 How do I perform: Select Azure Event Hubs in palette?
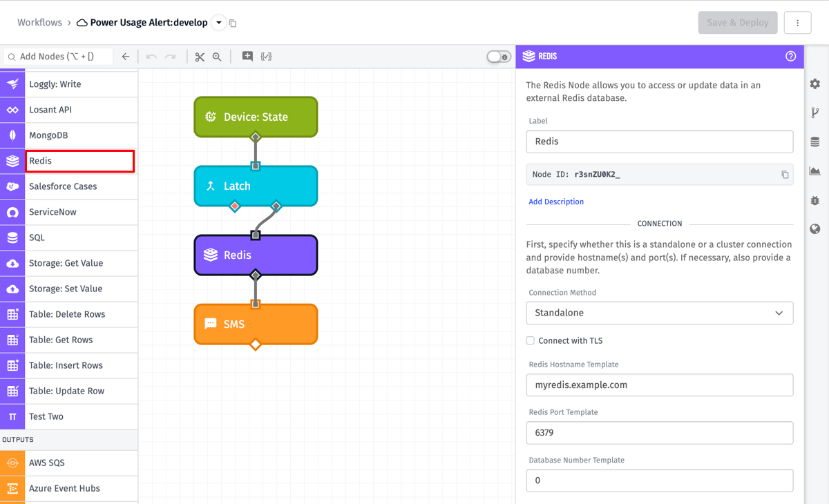pyautogui.click(x=69, y=488)
